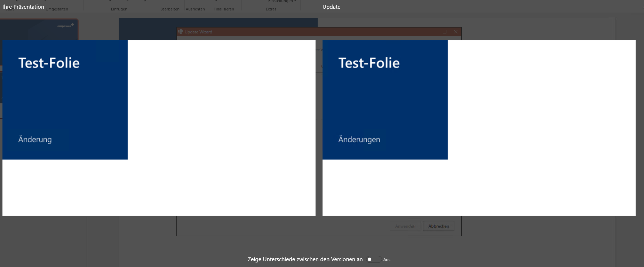644x267 pixels.
Task: Click the 'Bearbeiten' ribbon group label
Action: click(170, 9)
